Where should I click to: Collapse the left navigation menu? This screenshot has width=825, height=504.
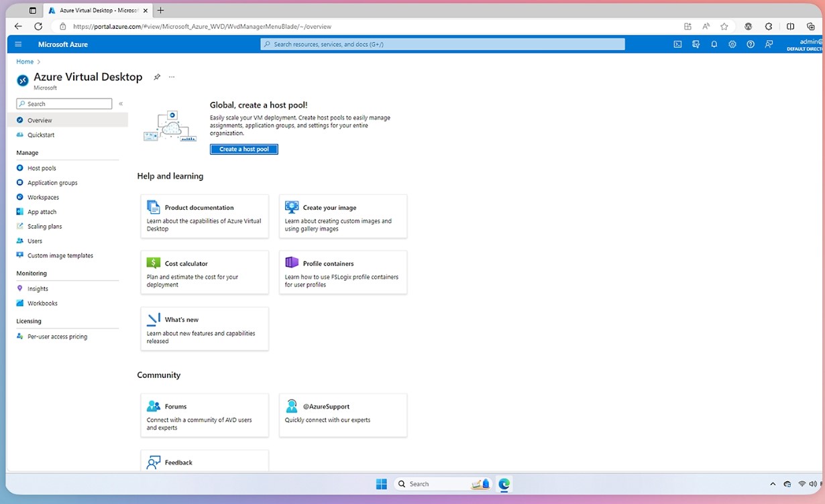121,104
